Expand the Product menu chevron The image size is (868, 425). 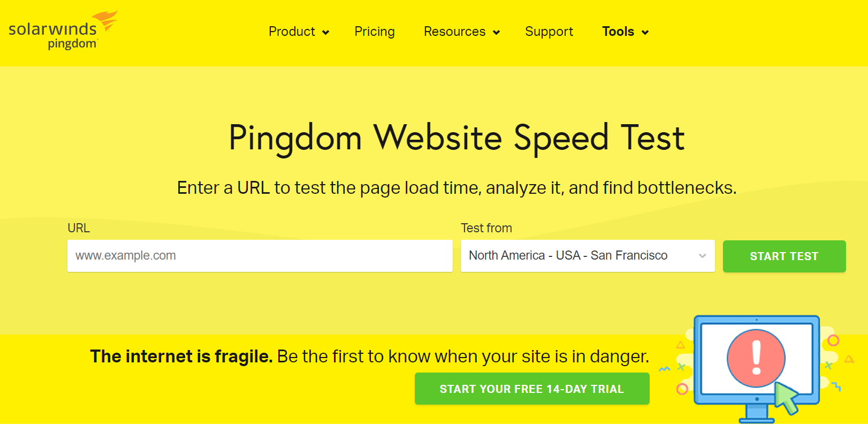point(325,33)
